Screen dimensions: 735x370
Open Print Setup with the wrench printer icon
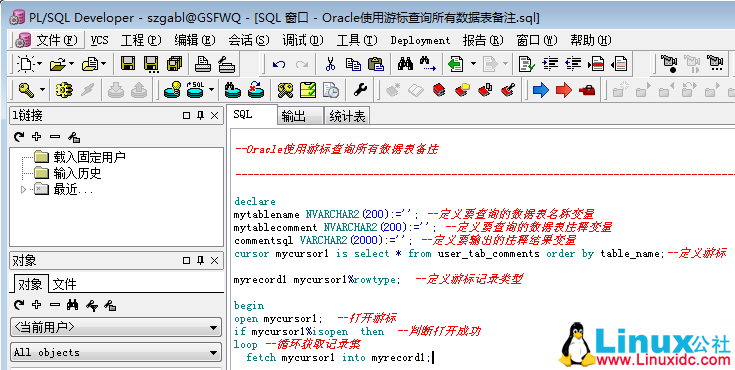pyautogui.click(x=226, y=64)
